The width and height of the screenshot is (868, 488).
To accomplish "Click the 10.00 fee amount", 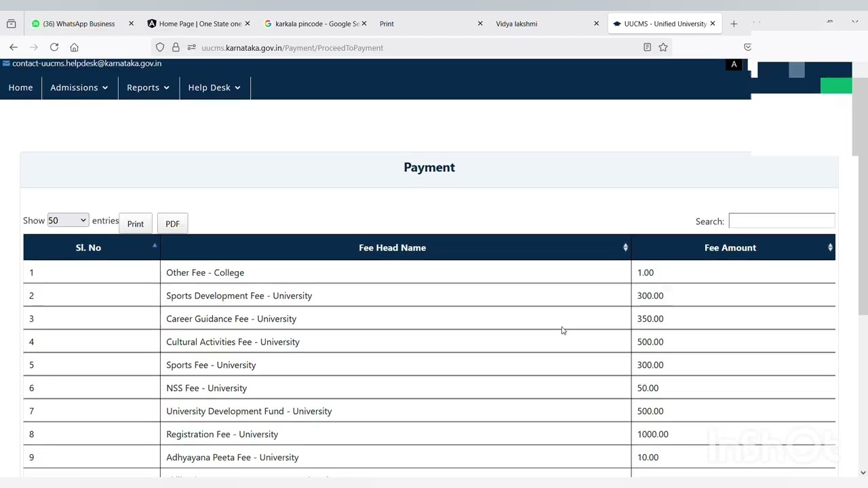I will (x=648, y=457).
